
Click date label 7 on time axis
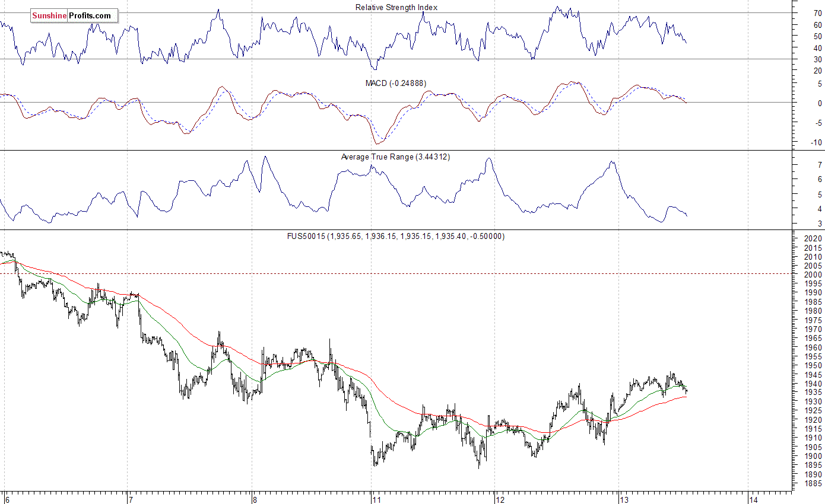point(131,499)
